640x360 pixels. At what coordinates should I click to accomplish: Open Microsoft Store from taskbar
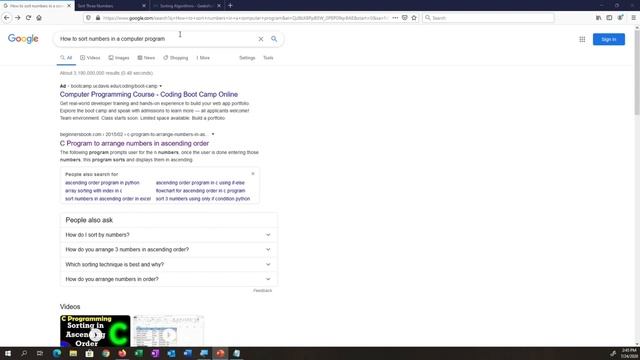point(89,353)
